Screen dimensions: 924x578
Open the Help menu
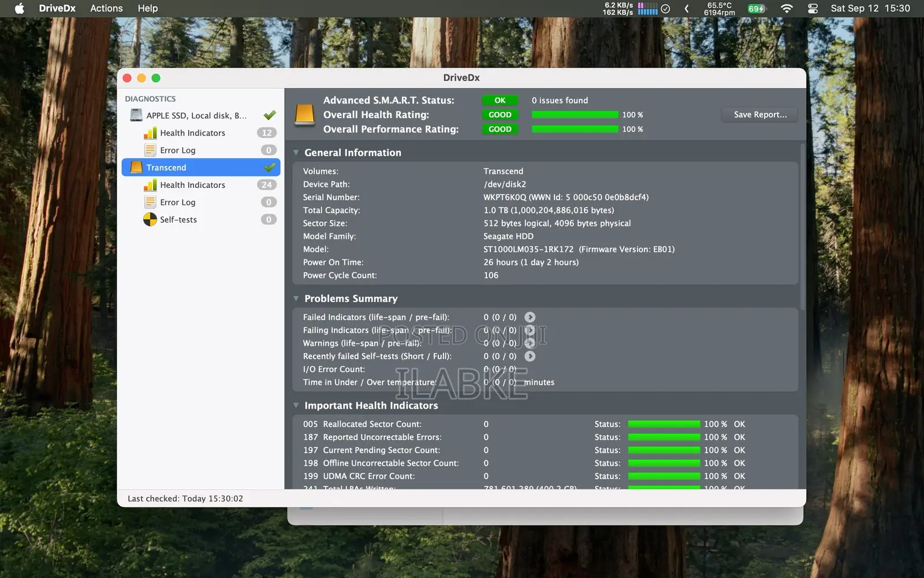coord(148,8)
